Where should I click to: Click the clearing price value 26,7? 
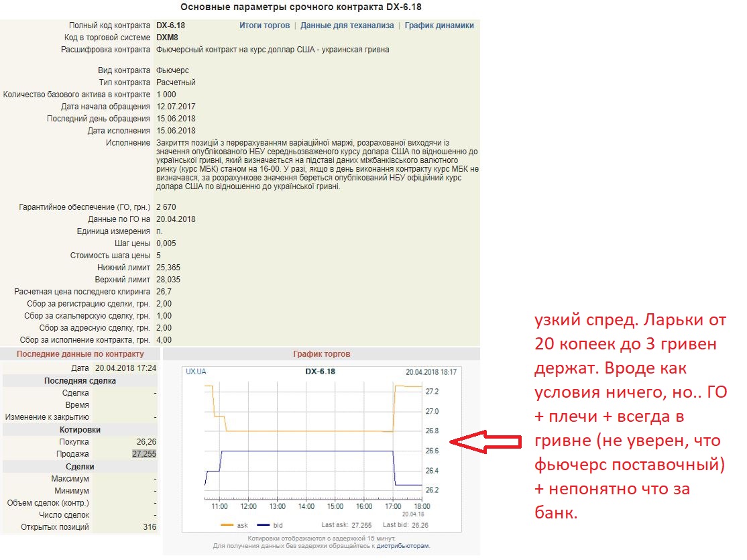[x=164, y=291]
